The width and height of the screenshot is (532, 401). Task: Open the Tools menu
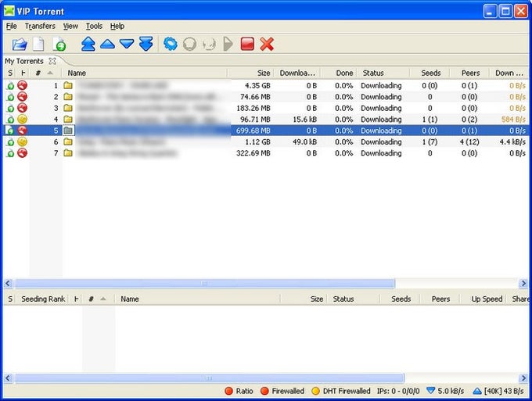pyautogui.click(x=94, y=26)
